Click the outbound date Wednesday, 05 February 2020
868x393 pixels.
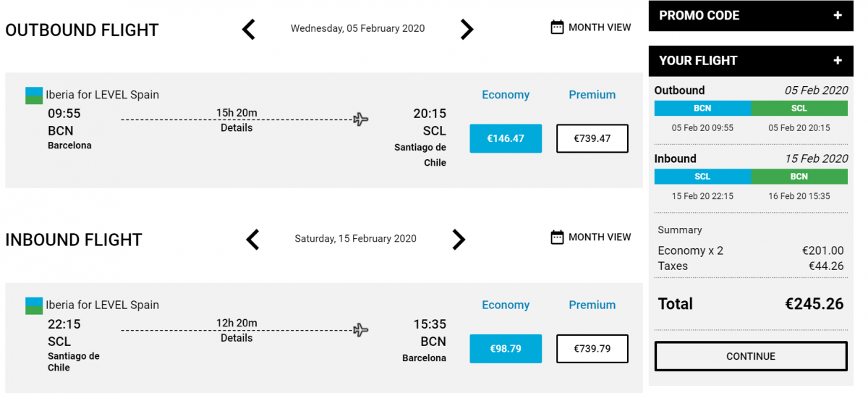click(357, 29)
